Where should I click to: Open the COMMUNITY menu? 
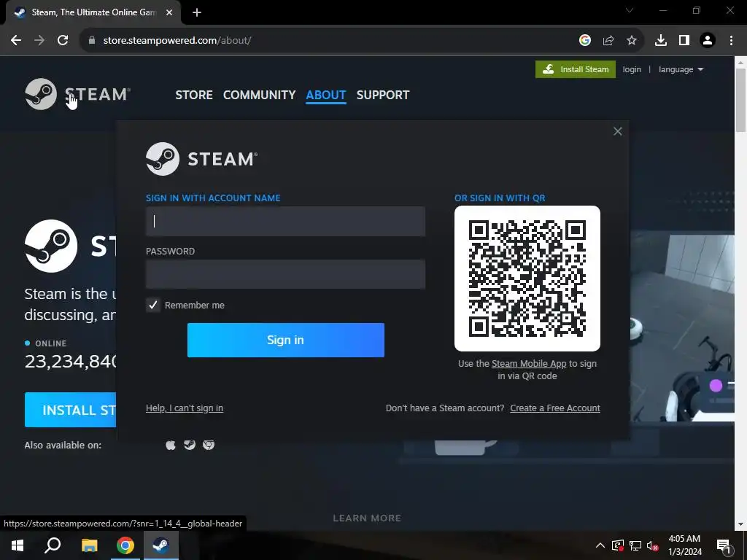[x=259, y=95]
